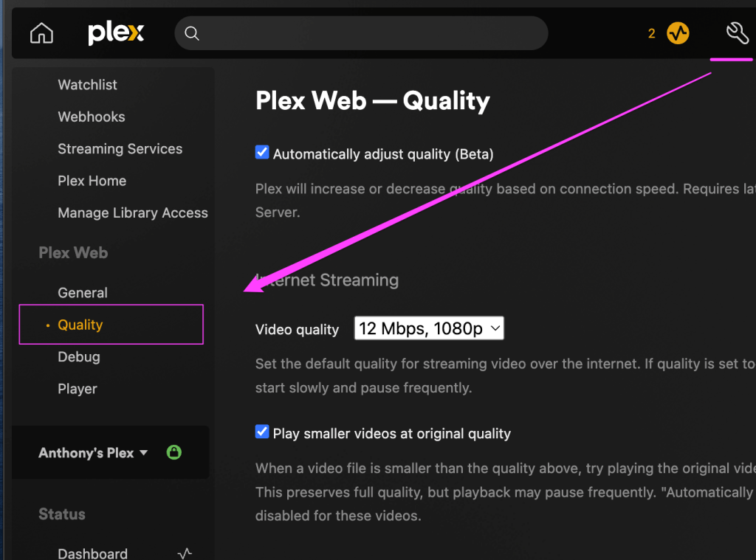Open the Player settings page
Viewport: 756px width, 560px height.
pos(78,389)
